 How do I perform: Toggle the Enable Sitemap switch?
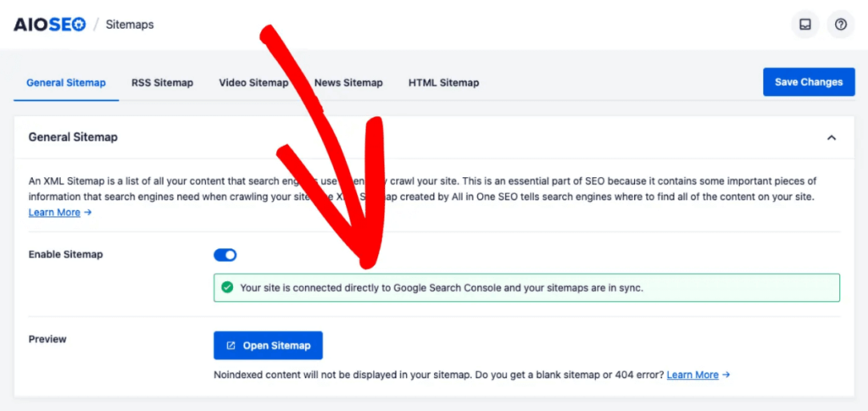[x=225, y=255]
